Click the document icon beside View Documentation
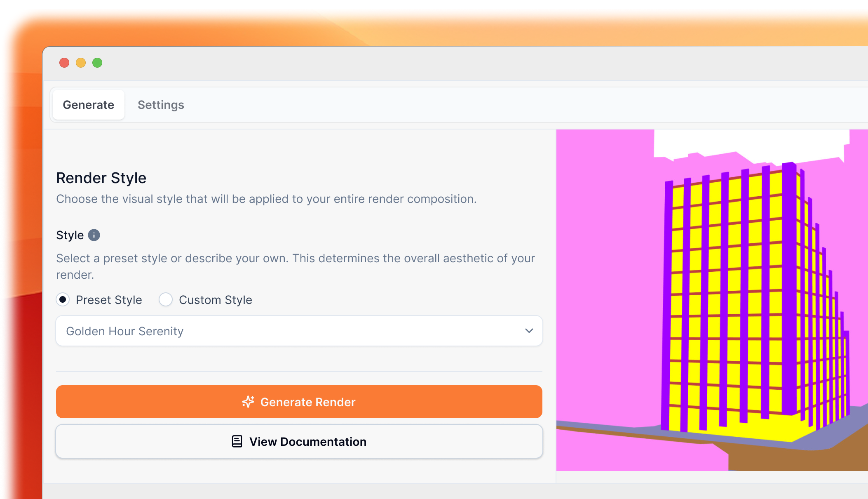Image resolution: width=868 pixels, height=499 pixels. pos(236,441)
